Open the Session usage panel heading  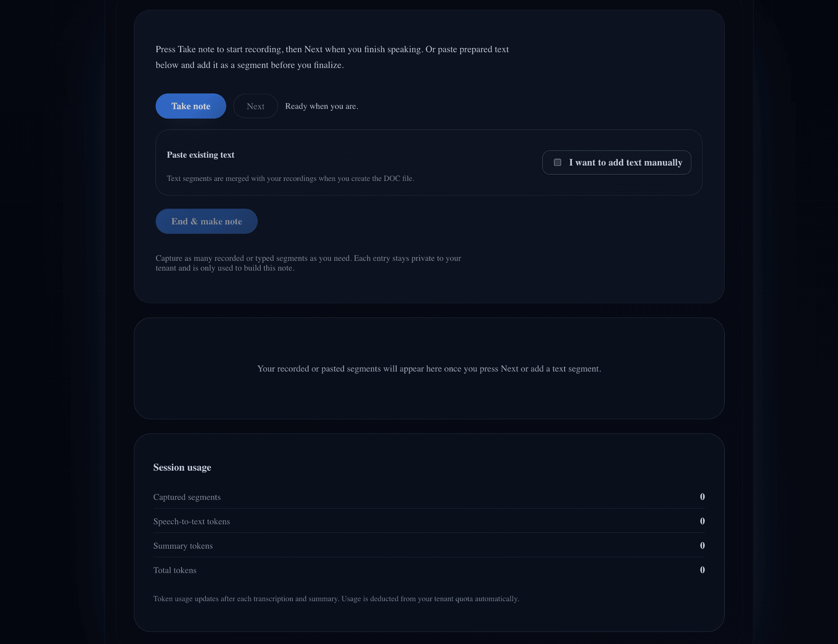(182, 467)
